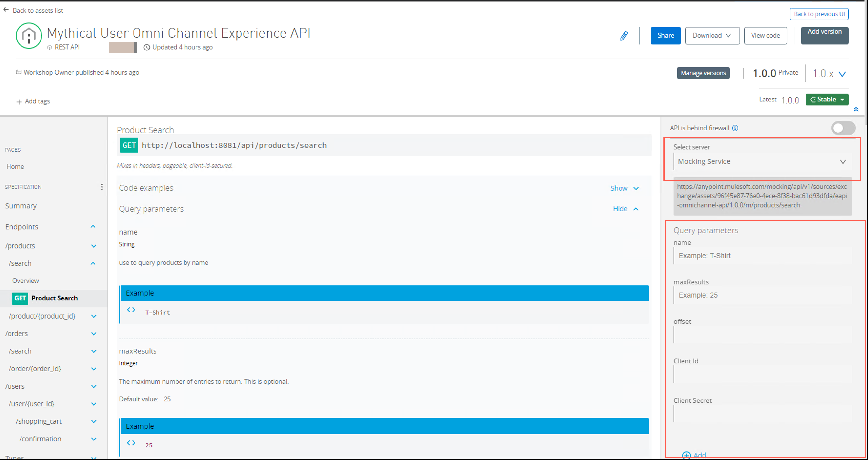868x460 pixels.
Task: Click the pencil edit icon
Action: tap(624, 36)
